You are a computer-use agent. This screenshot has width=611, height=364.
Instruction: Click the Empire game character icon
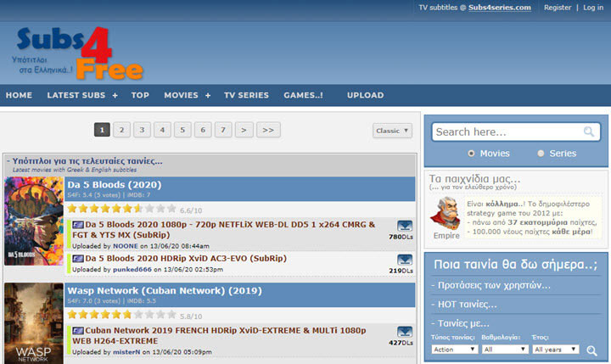446,214
